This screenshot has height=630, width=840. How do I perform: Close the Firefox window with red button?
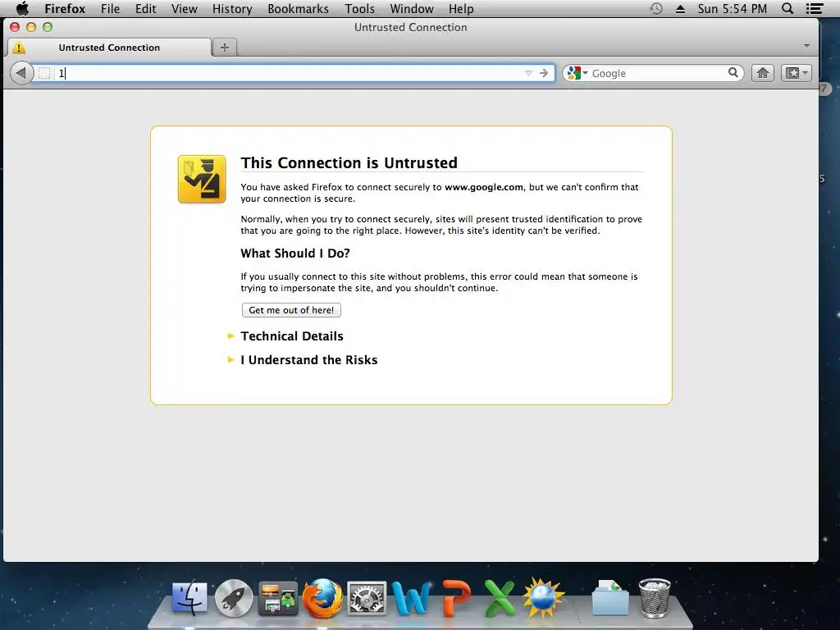tap(15, 27)
